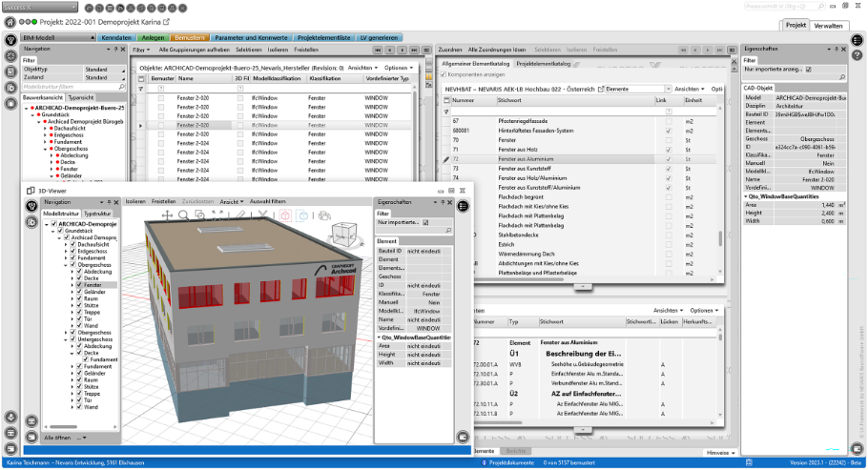Click the search magnifier in Modellstruktur filter field
The image size is (868, 470).
121,87
